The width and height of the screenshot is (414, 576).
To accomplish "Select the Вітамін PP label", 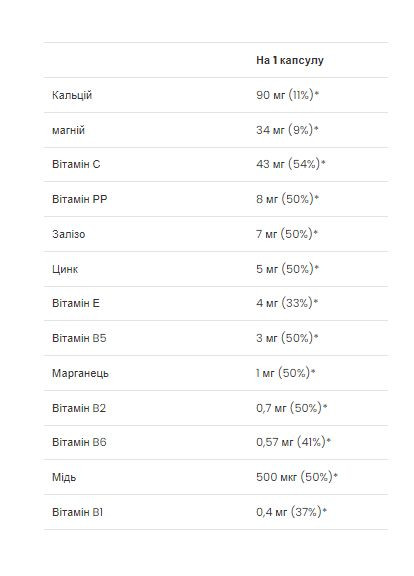I will click(80, 199).
